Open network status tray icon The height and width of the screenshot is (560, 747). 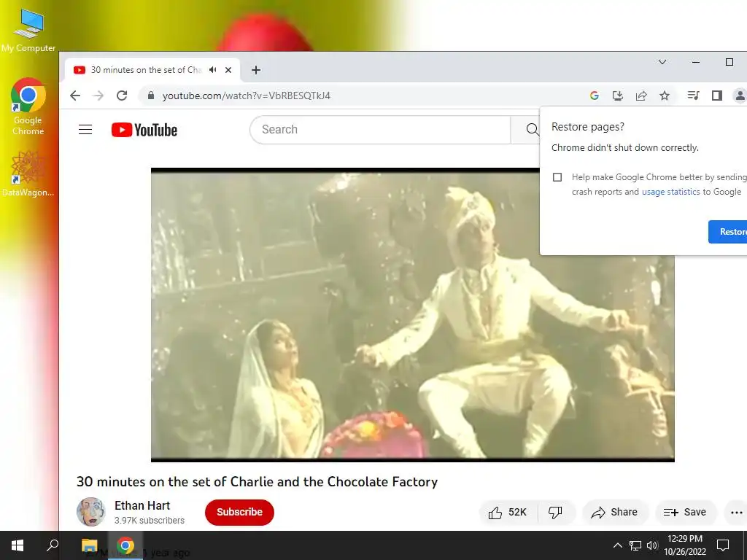tap(635, 545)
